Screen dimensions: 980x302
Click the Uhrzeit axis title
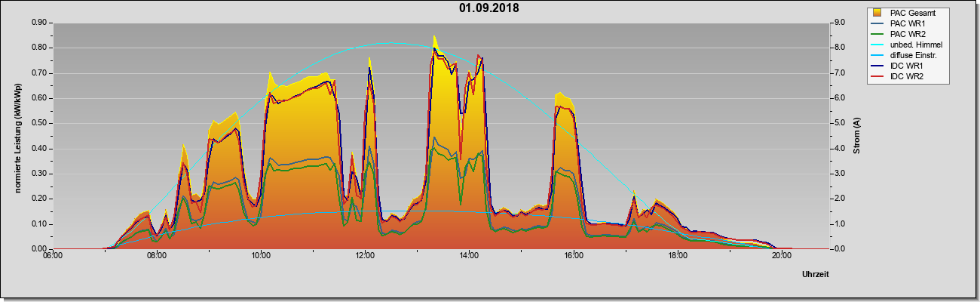click(816, 276)
